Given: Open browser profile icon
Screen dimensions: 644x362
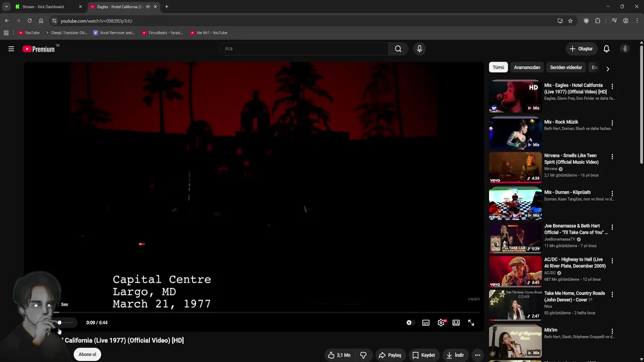Looking at the screenshot, I should 625,21.
